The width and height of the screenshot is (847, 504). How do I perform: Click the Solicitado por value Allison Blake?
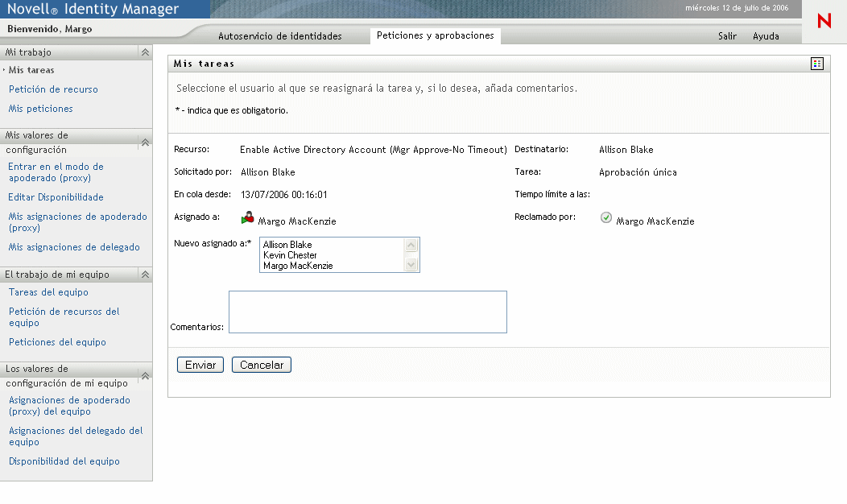268,172
